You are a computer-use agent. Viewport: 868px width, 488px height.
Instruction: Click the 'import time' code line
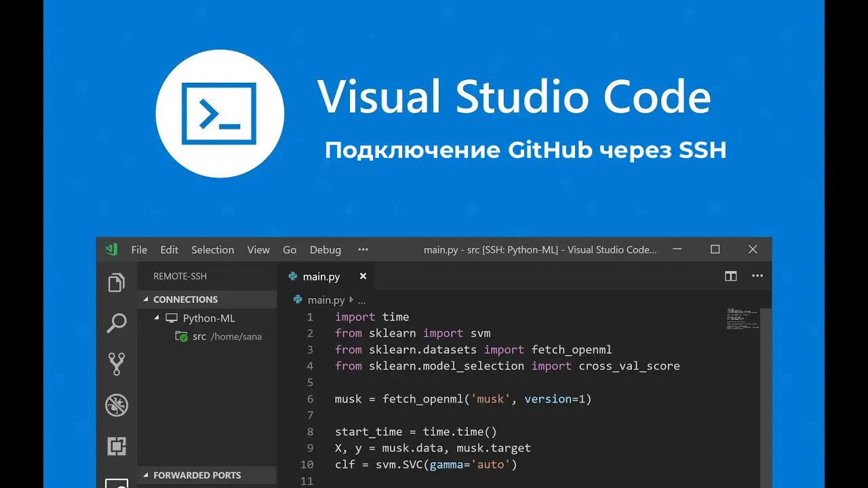372,317
